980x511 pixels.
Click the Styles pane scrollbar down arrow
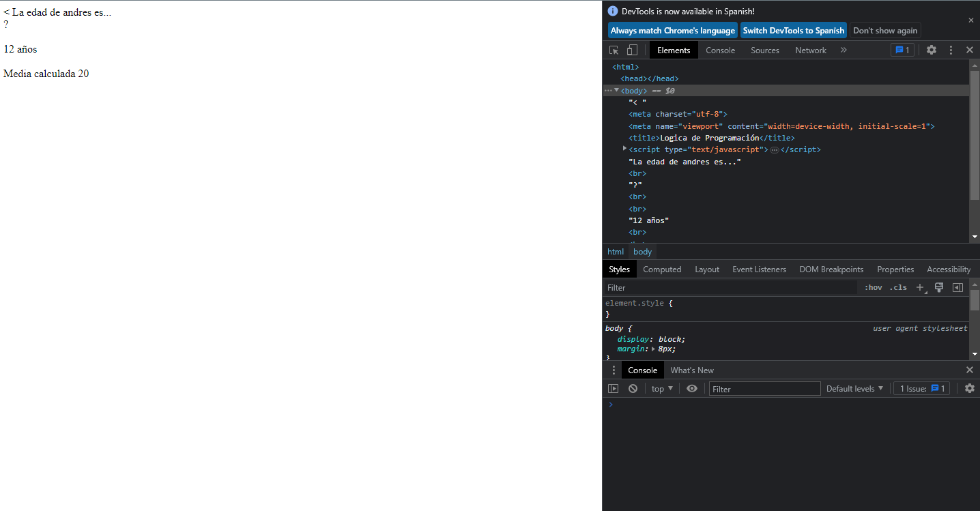point(975,353)
